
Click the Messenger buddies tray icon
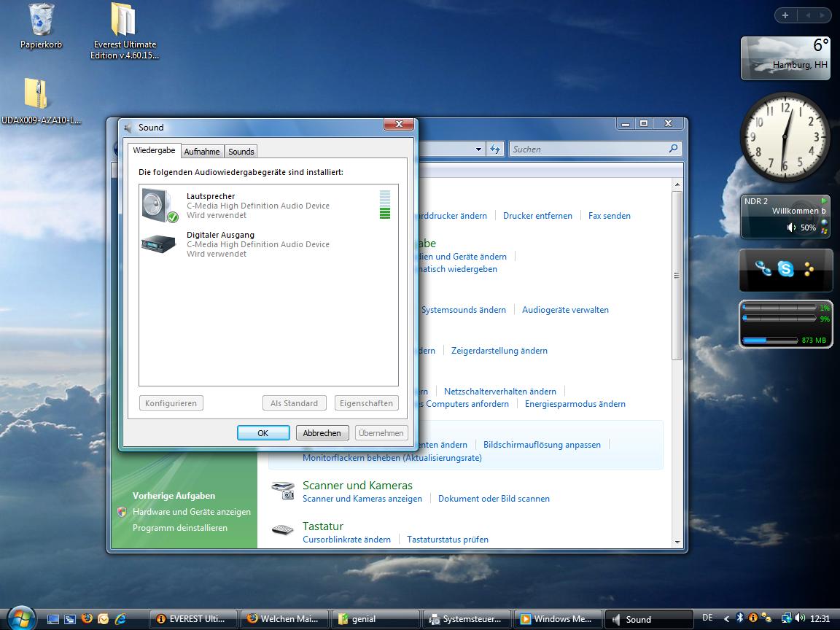click(766, 618)
